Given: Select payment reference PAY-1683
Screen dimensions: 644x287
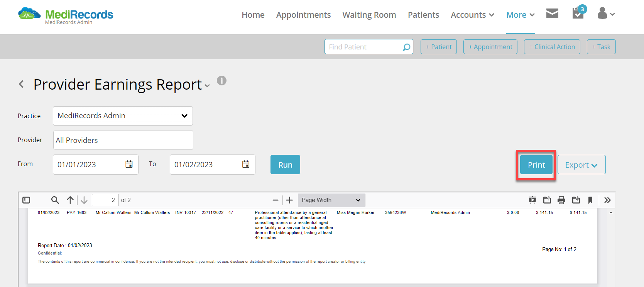Looking at the screenshot, I should click(77, 212).
